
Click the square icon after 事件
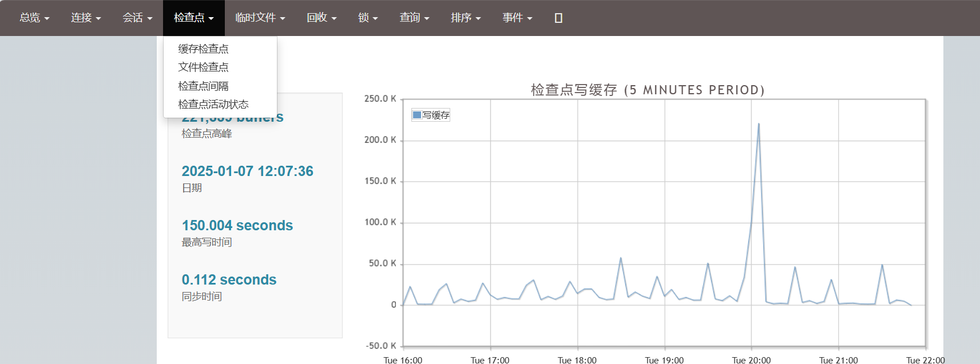(x=558, y=18)
